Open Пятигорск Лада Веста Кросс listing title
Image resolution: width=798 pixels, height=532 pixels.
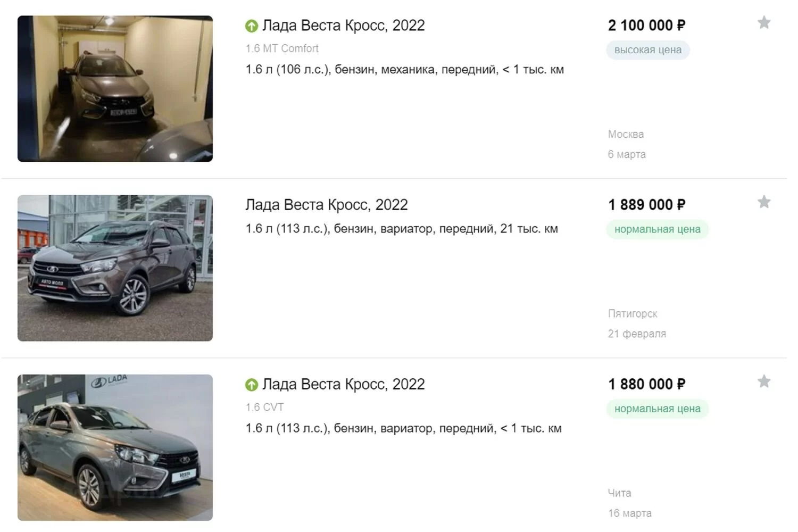[x=327, y=205]
